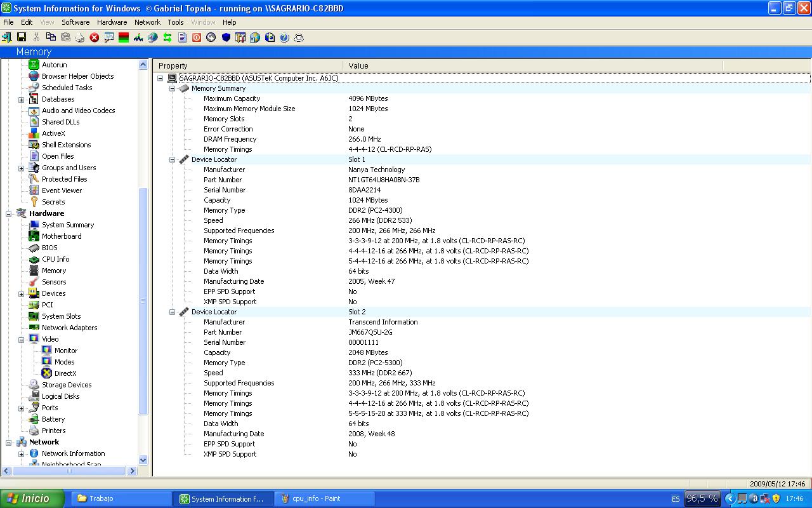Image resolution: width=812 pixels, height=508 pixels.
Task: Open Shell Extensions in the tree
Action: (x=66, y=145)
